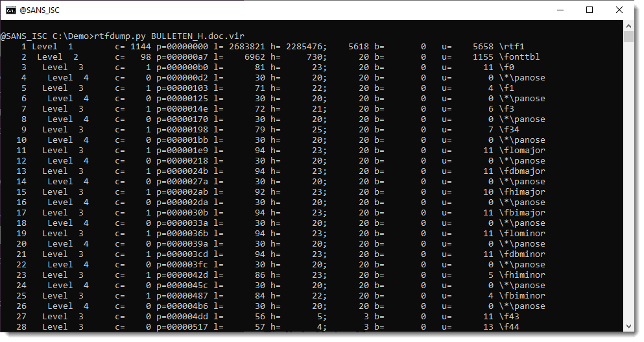Click position value p=000003fc
Screen dimensions: 644x342
(182, 265)
